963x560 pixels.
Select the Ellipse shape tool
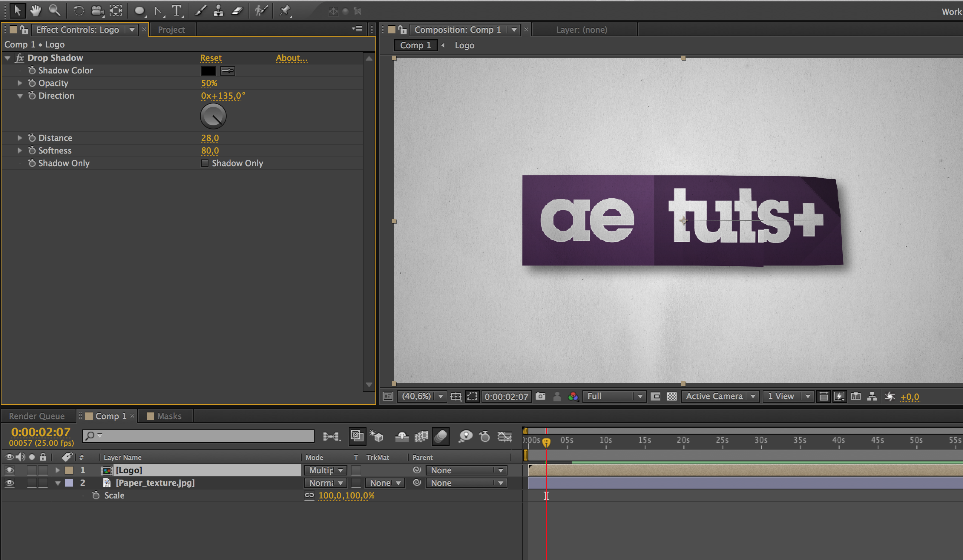click(140, 11)
